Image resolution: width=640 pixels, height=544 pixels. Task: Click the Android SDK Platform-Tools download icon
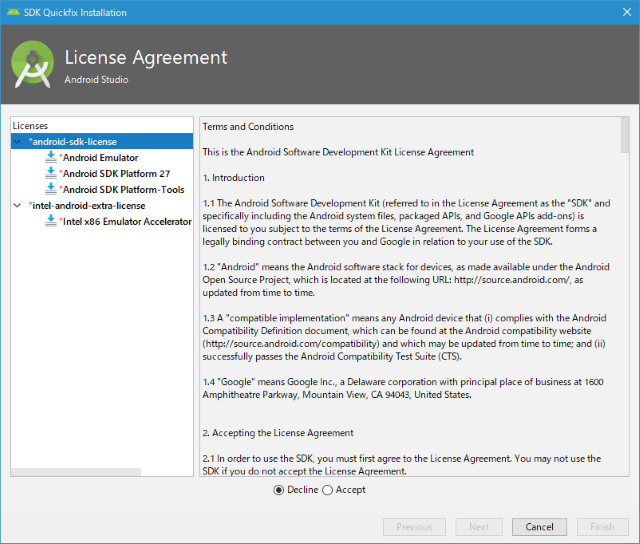pyautogui.click(x=51, y=189)
